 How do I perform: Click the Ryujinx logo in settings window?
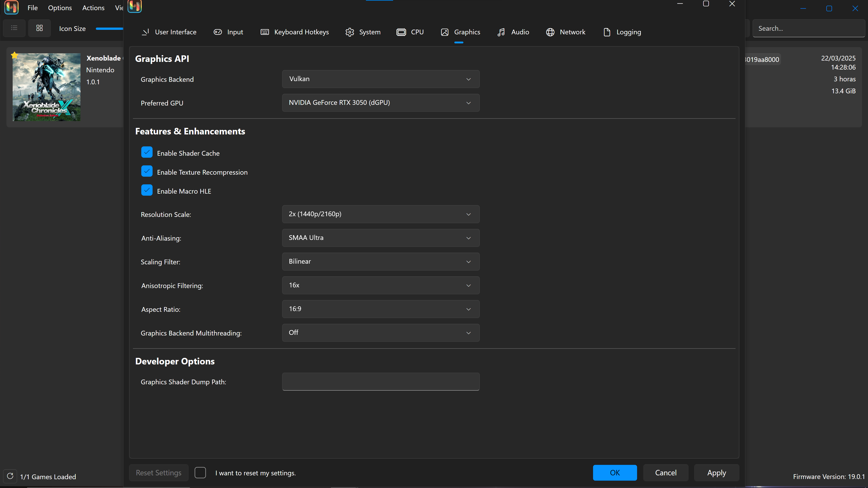pyautogui.click(x=134, y=6)
